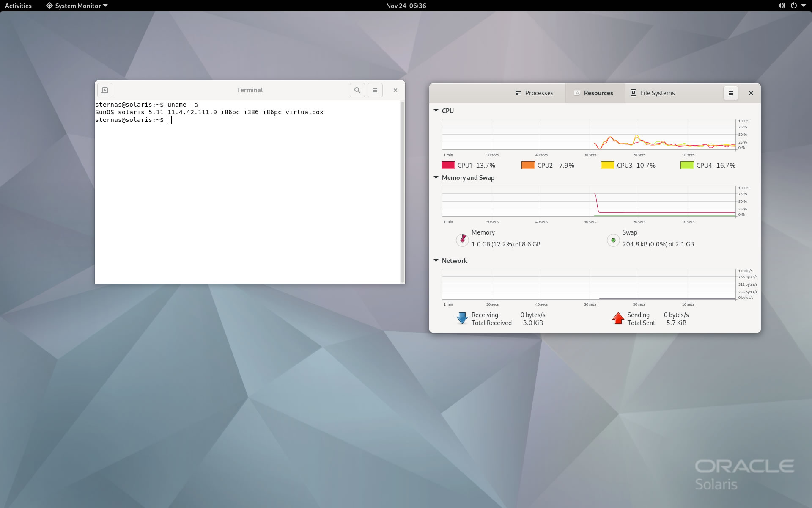Click the Sending red arrow icon

point(618,318)
